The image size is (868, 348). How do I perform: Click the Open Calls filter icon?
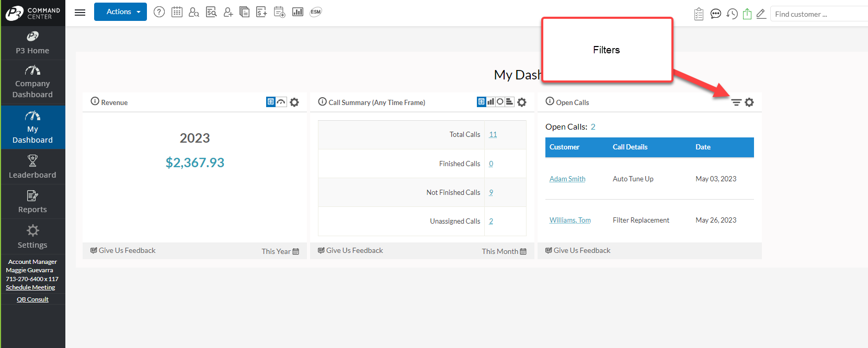736,102
